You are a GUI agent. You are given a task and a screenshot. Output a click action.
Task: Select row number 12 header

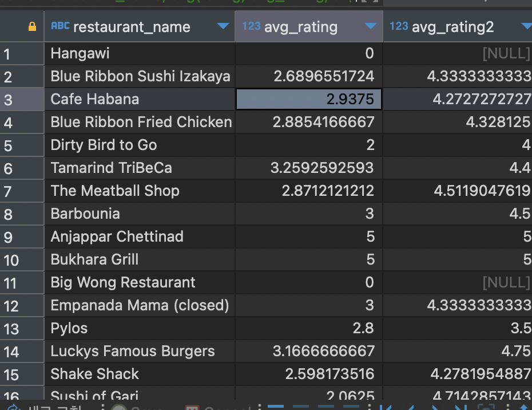[x=22, y=306]
